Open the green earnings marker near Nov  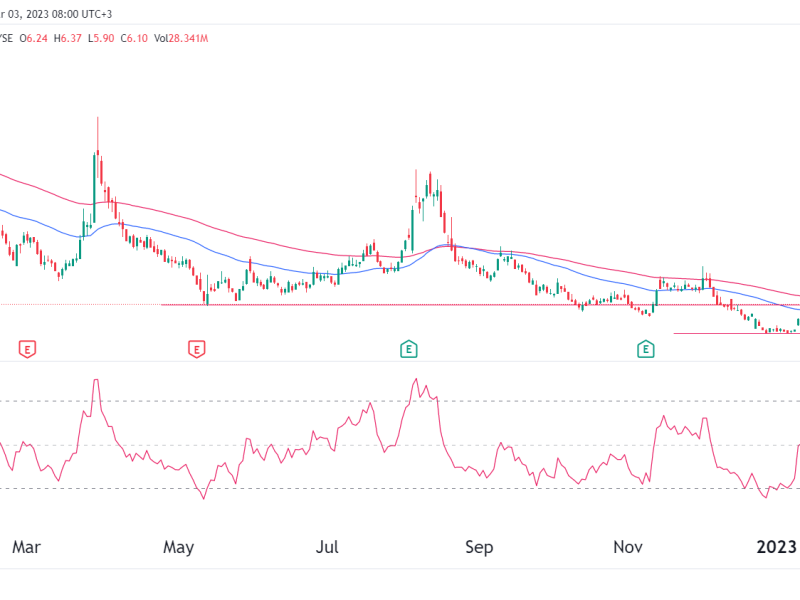tap(647, 349)
